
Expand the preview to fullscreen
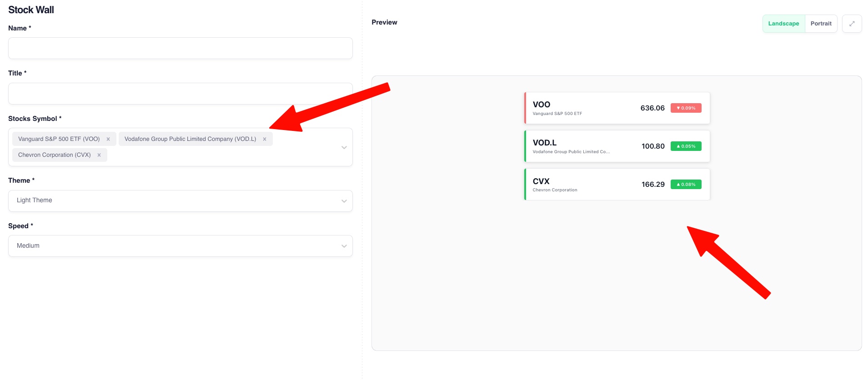pos(852,24)
